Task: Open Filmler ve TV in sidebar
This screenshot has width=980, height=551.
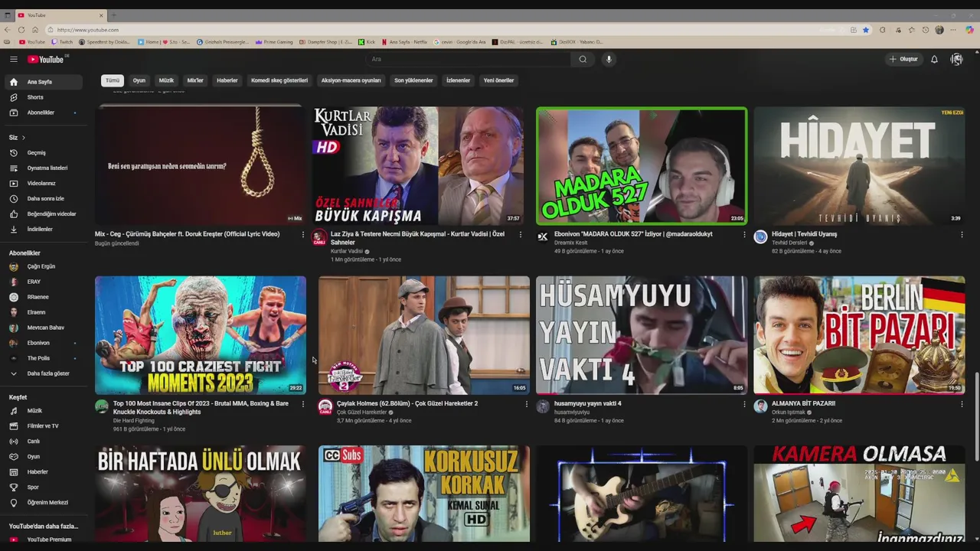Action: tap(44, 425)
